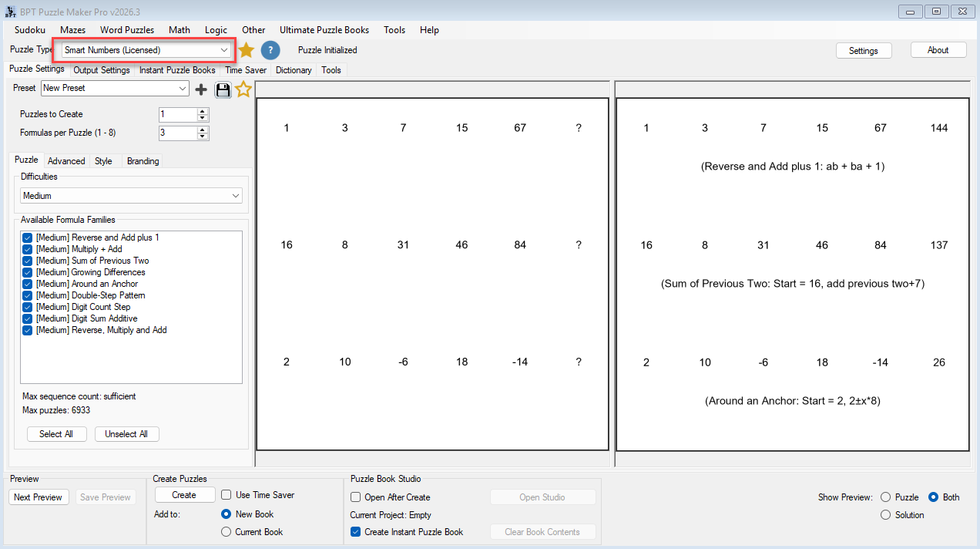980x549 pixels.
Task: Toggle Reverse and Add plus 1 formula
Action: (x=28, y=237)
